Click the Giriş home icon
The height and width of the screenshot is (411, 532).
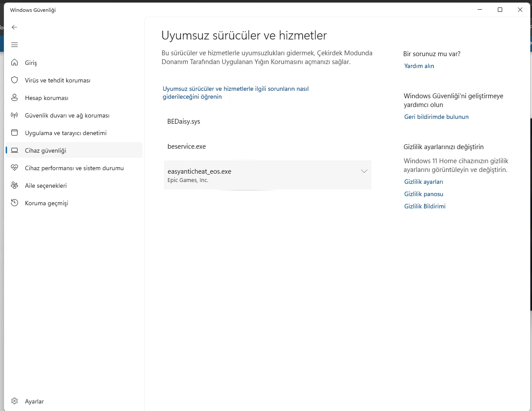[14, 63]
